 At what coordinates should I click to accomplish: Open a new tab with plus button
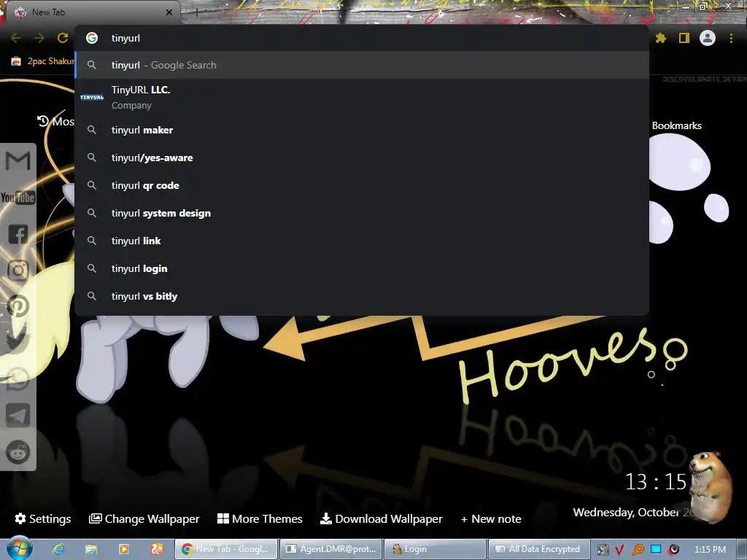(196, 13)
